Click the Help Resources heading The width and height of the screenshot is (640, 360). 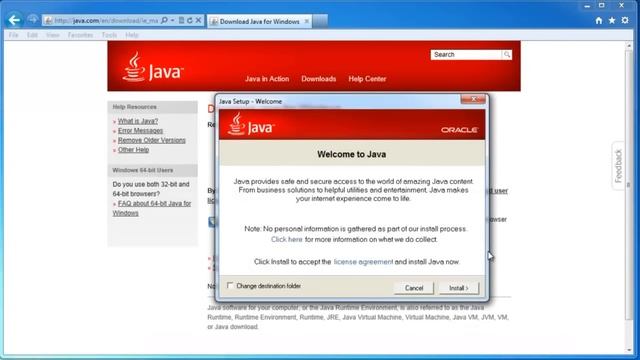pos(134,107)
